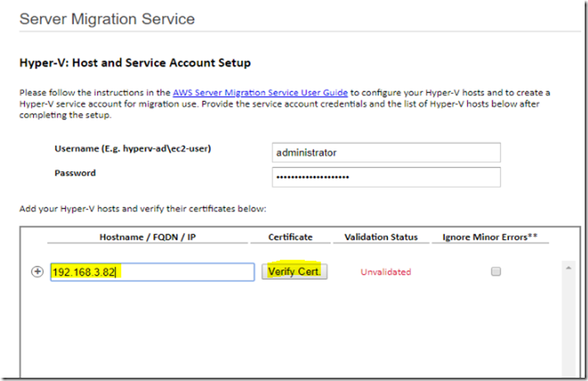
Task: Click the Hyper-V: Host and Service Account Setup heading
Action: coord(135,63)
